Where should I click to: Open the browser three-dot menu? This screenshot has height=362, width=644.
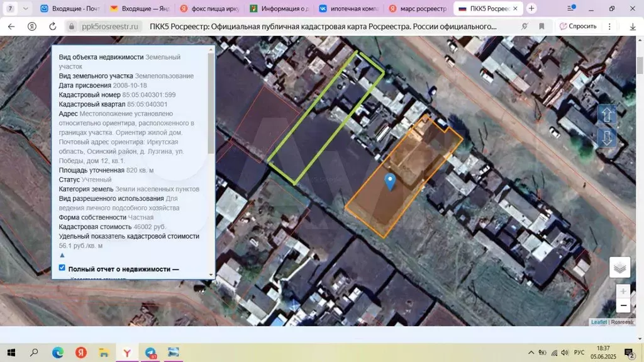(609, 26)
